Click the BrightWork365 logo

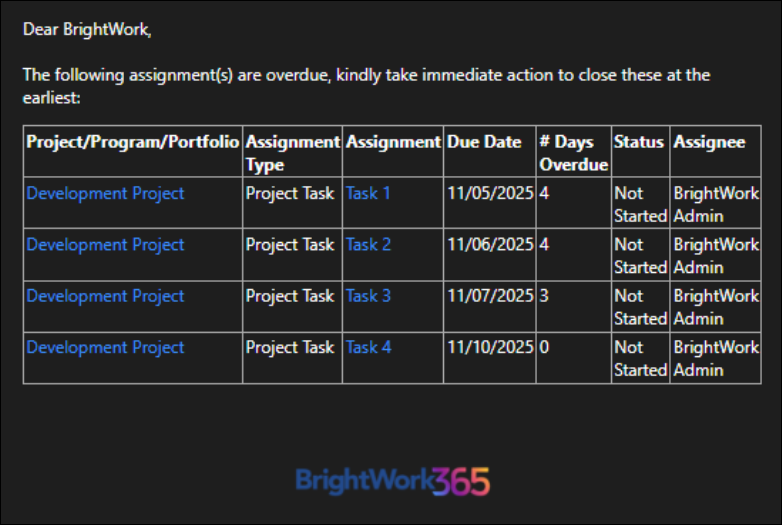click(x=392, y=481)
